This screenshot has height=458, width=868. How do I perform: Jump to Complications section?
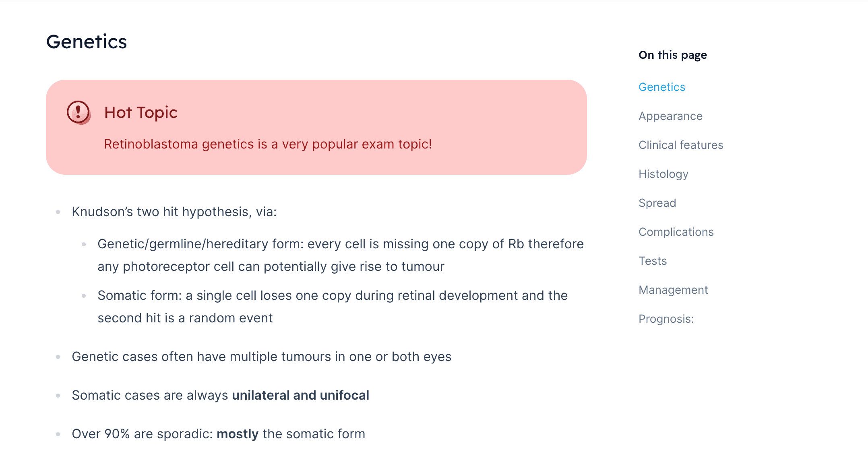676,232
